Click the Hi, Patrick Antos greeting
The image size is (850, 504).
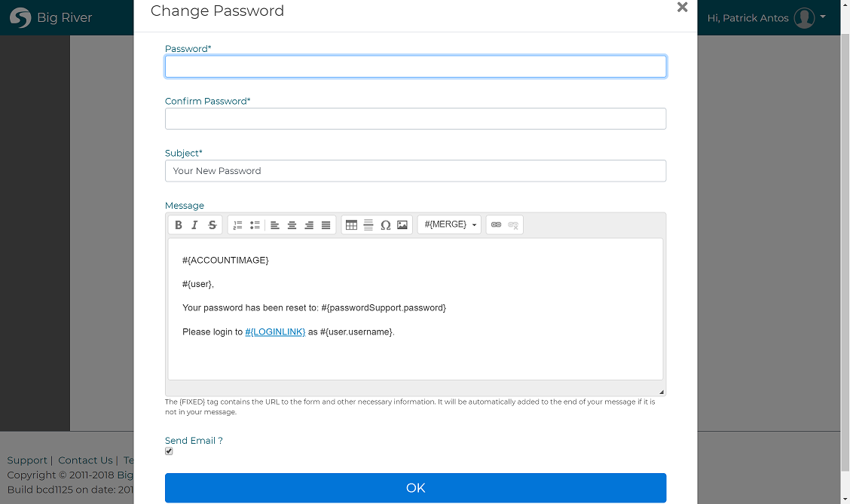[x=748, y=18]
